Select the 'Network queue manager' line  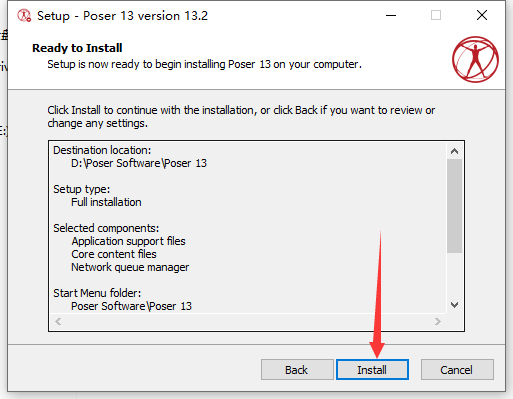[130, 267]
